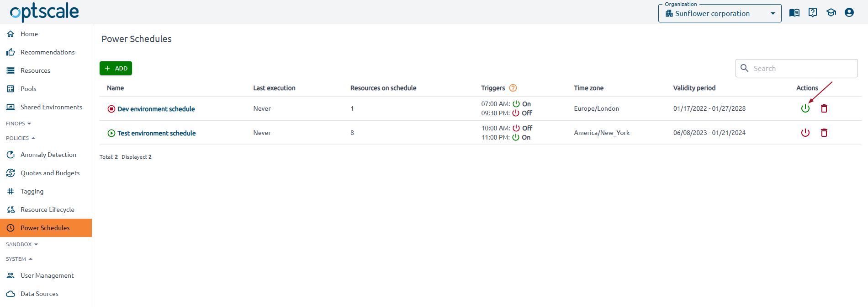Screen dimensions: 868x307
Task: Go to Home in the sidebar
Action: coord(46,34)
